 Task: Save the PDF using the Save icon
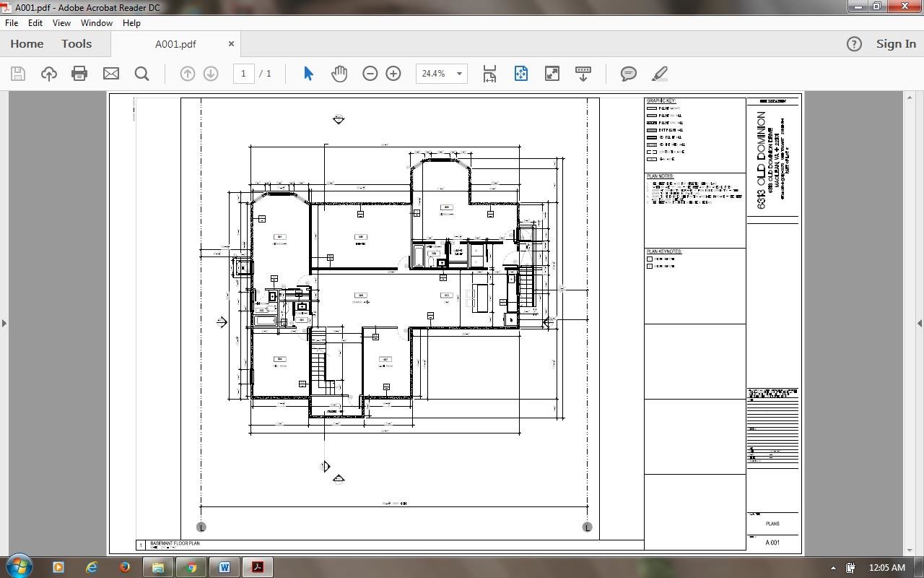[x=17, y=73]
